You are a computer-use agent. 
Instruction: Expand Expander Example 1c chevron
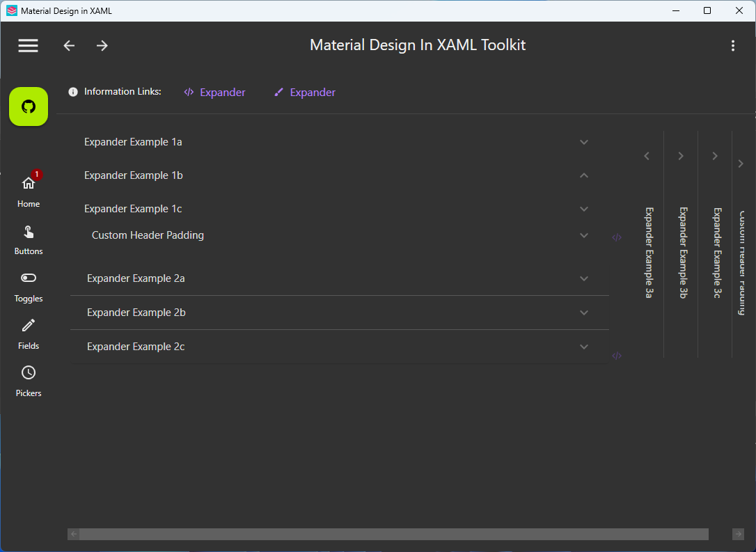click(x=584, y=209)
